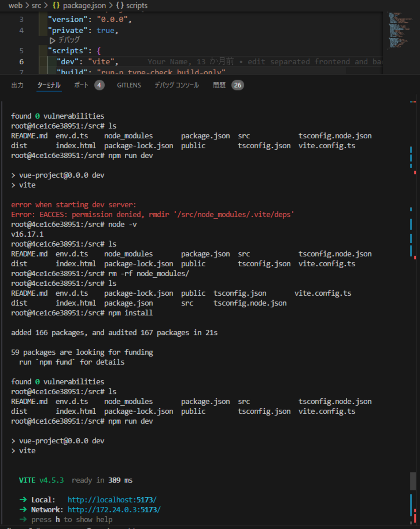Expand the "src" breadcrumb segment

click(x=36, y=5)
